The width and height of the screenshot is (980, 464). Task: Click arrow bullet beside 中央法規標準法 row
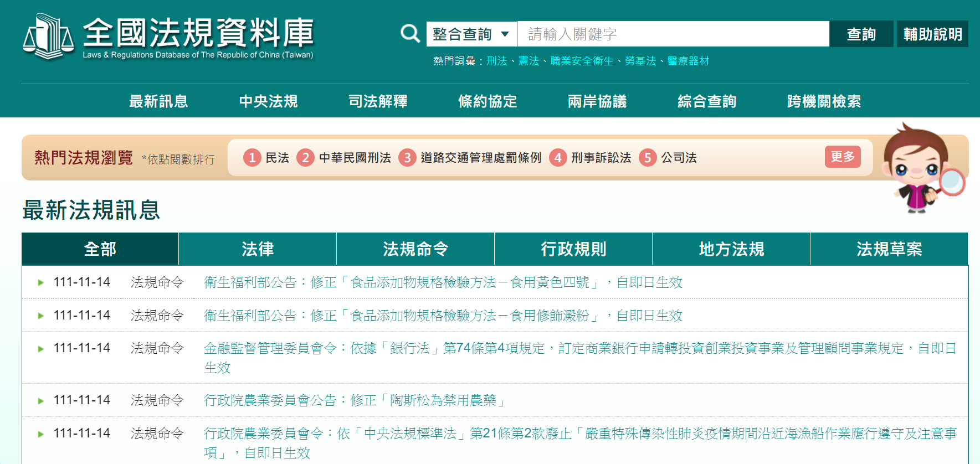pos(40,434)
